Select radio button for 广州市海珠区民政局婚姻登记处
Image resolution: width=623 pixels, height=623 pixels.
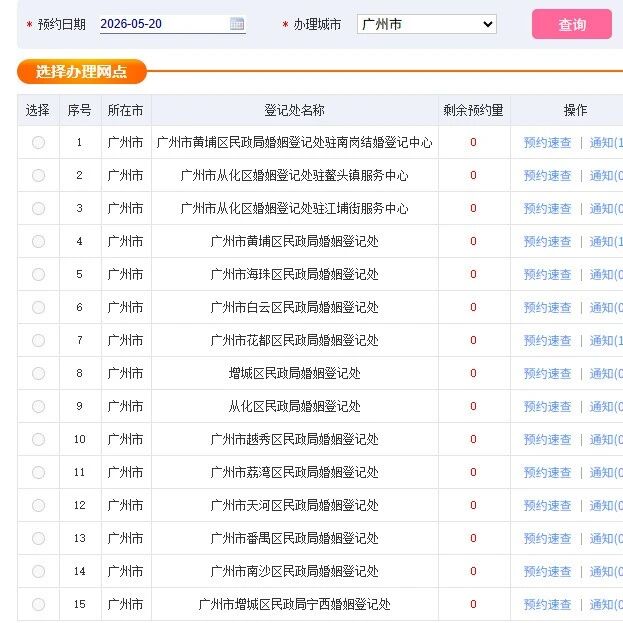coord(39,274)
